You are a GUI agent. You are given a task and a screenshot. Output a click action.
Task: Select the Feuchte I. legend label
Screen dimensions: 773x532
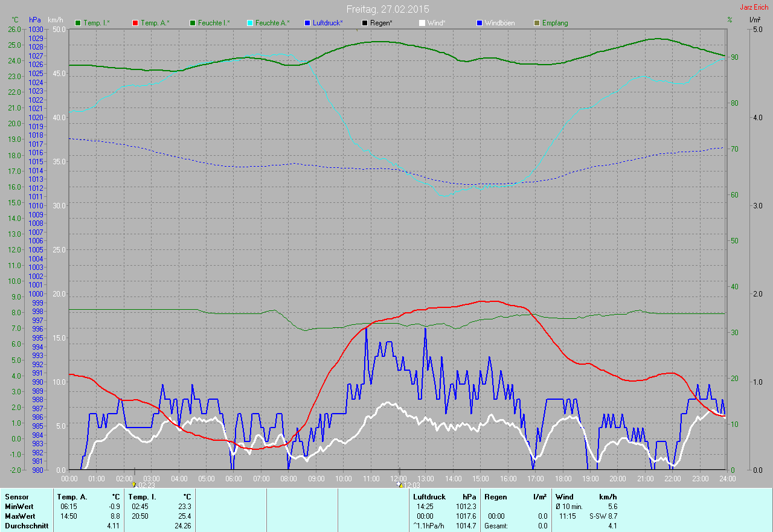tap(214, 23)
